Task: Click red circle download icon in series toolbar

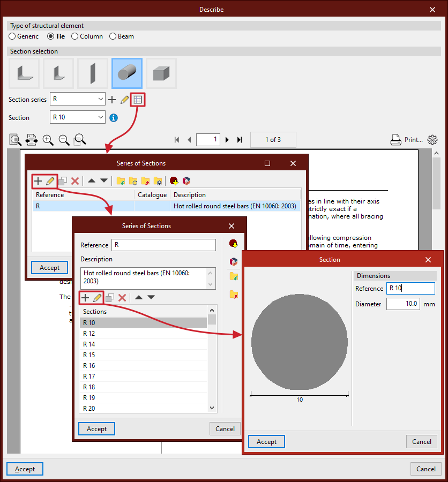Action: pyautogui.click(x=174, y=181)
